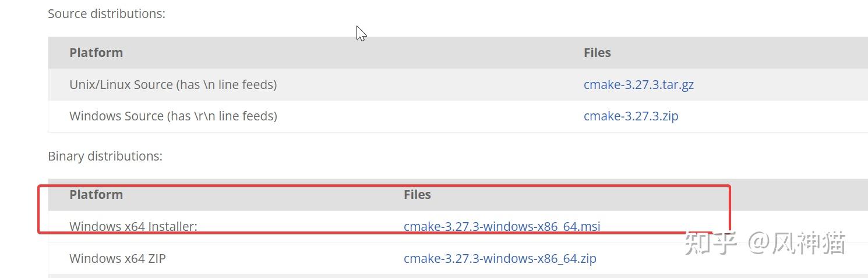Click the red annotation rectangle's top border
868x278 pixels.
tap(384, 187)
